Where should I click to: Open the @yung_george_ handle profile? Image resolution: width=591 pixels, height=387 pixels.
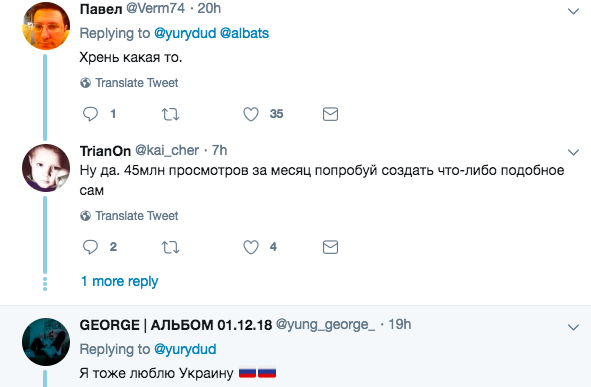325,324
